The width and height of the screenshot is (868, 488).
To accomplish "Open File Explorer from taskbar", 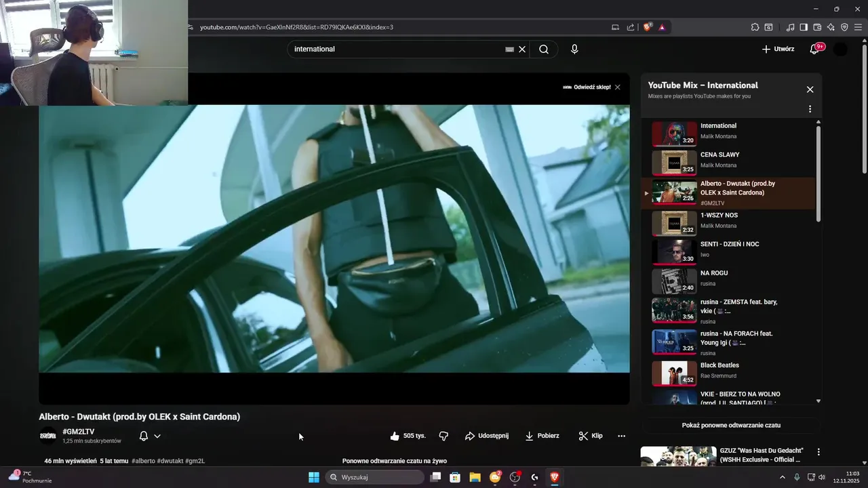I will pos(475,477).
